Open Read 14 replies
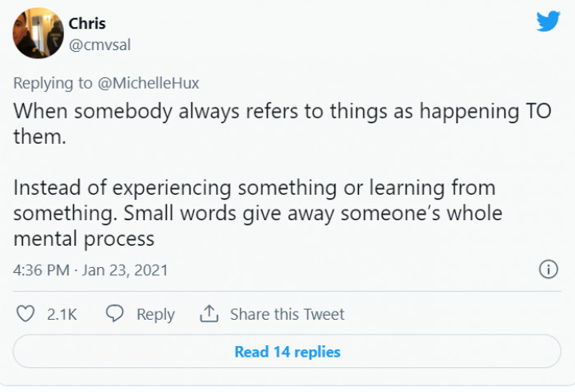 pyautogui.click(x=287, y=352)
